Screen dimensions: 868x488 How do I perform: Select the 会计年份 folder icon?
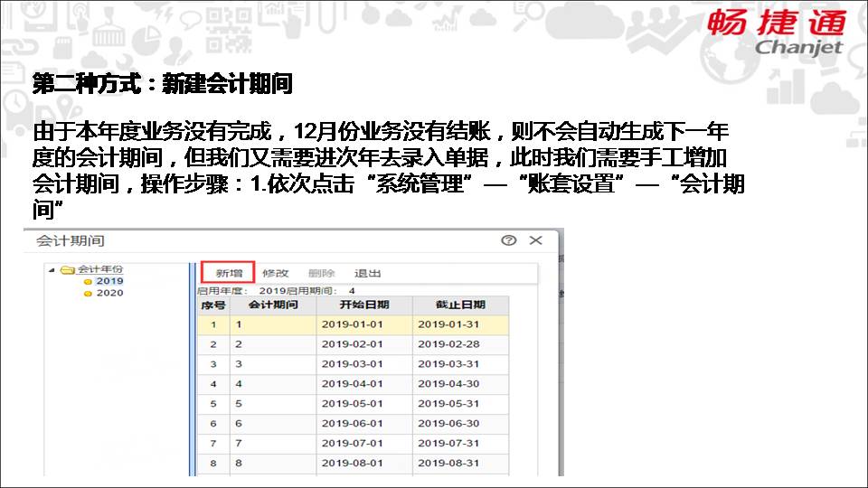pos(67,269)
